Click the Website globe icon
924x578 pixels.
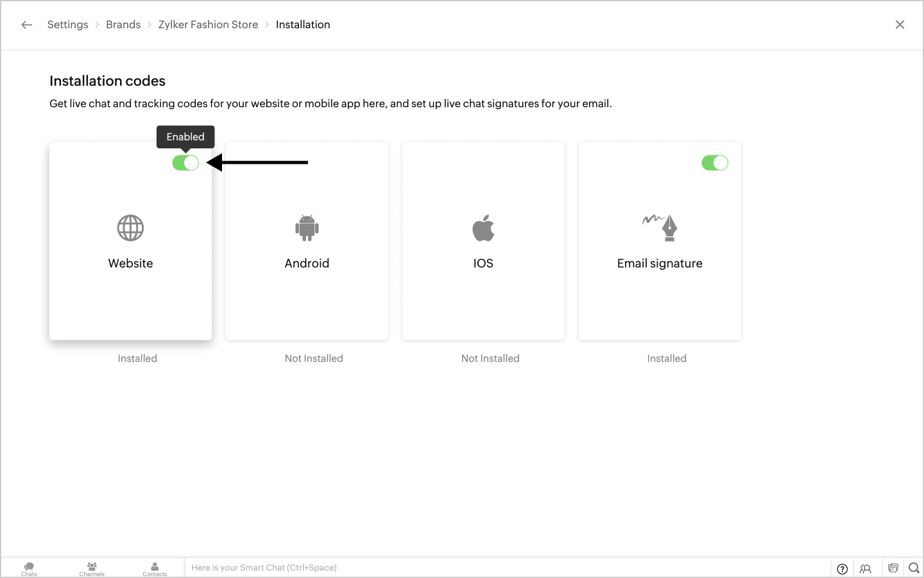point(130,228)
